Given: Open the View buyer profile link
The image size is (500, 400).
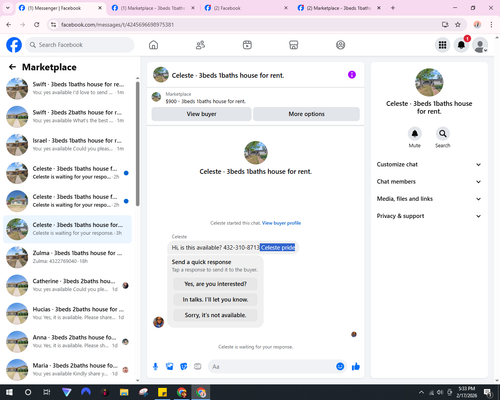Looking at the screenshot, I should 281,223.
